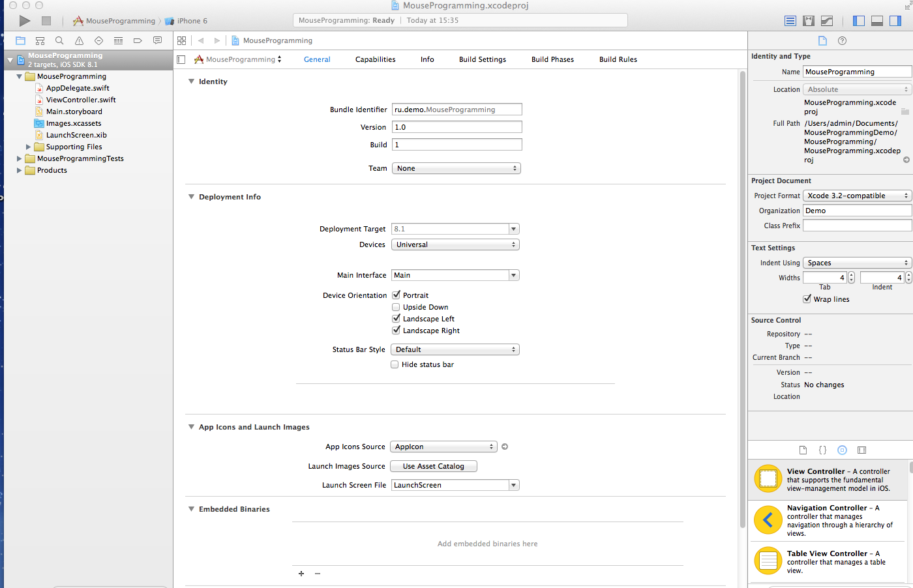The image size is (913, 588).
Task: Open the Symbol navigator
Action: pyautogui.click(x=40, y=40)
